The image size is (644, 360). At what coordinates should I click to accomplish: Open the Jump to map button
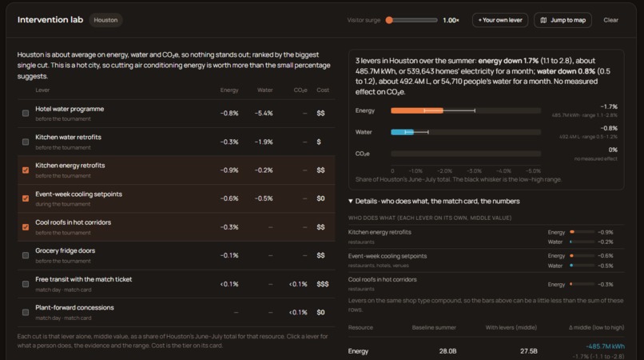(x=563, y=20)
